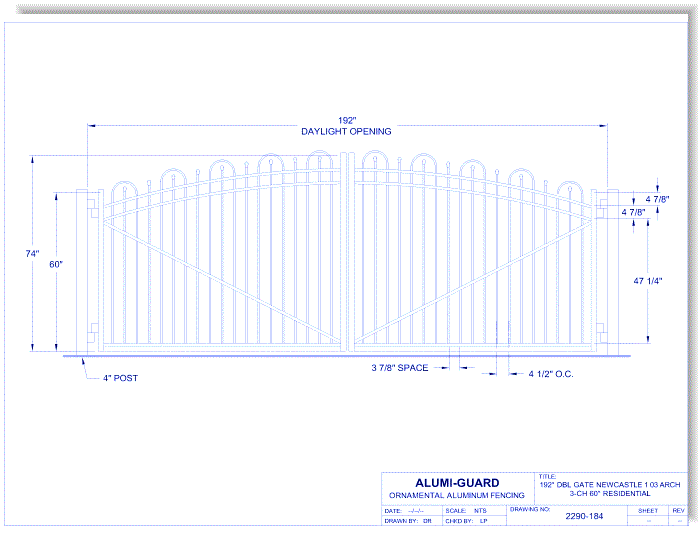Click the SCALE: NTS field

(x=466, y=511)
